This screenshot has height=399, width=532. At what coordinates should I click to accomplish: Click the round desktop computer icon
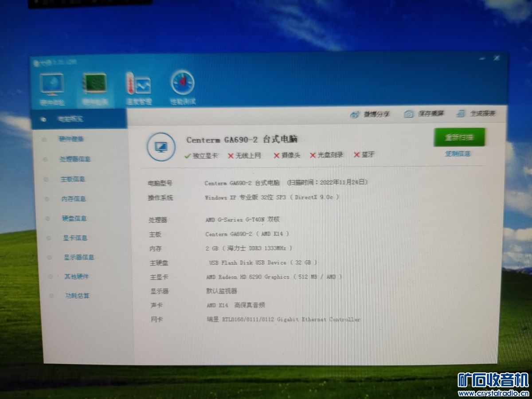coord(160,147)
